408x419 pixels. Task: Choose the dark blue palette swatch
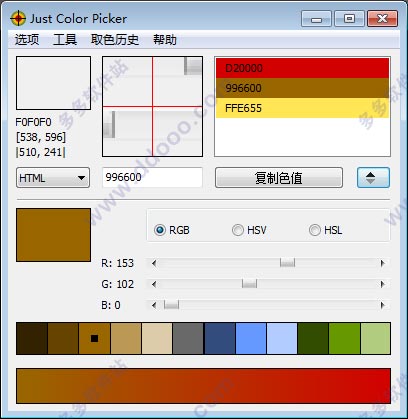[x=220, y=338]
